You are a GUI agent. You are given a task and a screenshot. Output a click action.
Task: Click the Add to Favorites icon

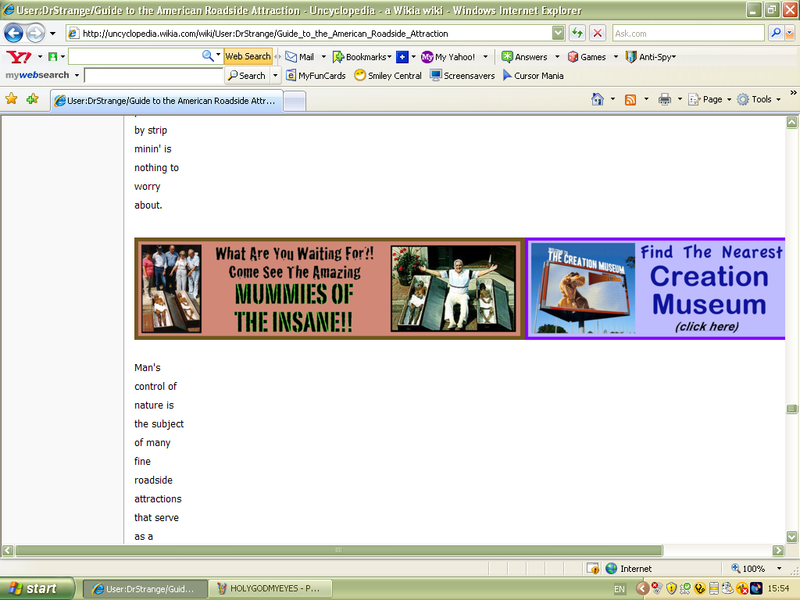pos(33,99)
